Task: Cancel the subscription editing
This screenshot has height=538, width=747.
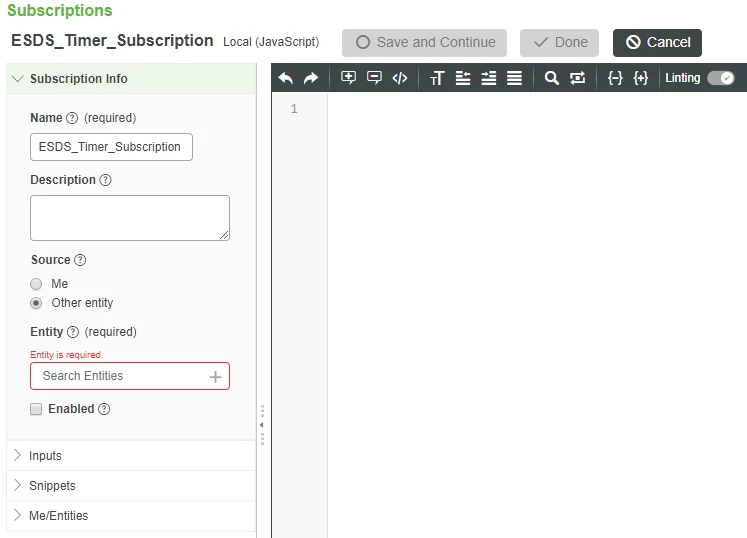Action: click(657, 42)
